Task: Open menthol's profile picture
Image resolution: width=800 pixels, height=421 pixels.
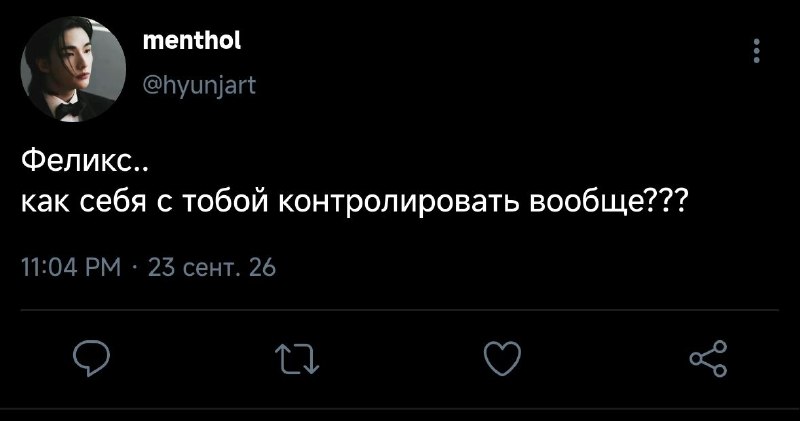Action: (73, 69)
